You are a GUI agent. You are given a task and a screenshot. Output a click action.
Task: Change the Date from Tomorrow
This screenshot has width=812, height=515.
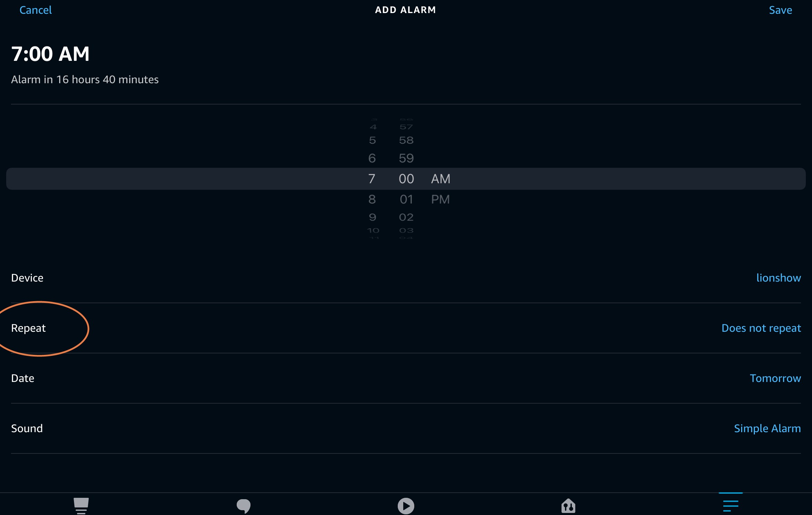(775, 378)
